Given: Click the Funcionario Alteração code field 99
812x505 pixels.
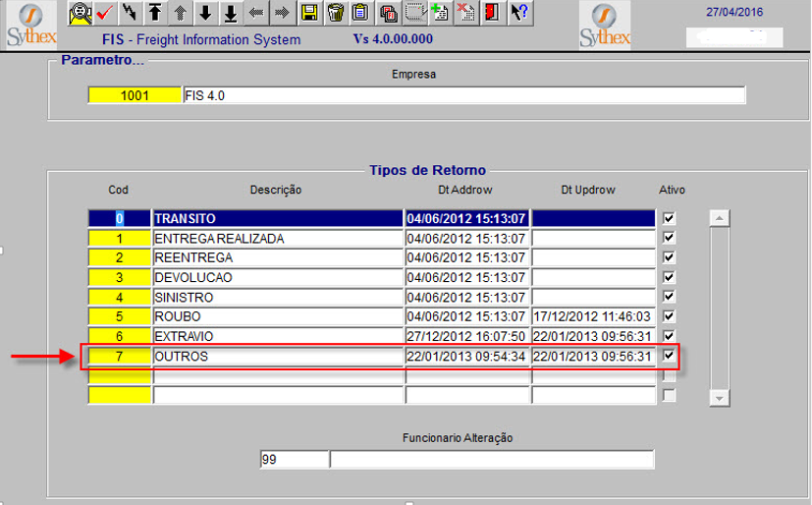Looking at the screenshot, I should click(294, 459).
